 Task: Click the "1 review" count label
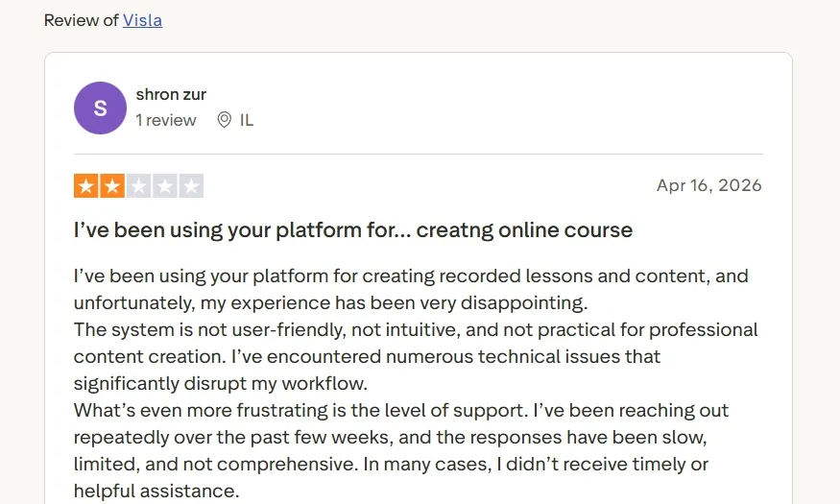[166, 120]
